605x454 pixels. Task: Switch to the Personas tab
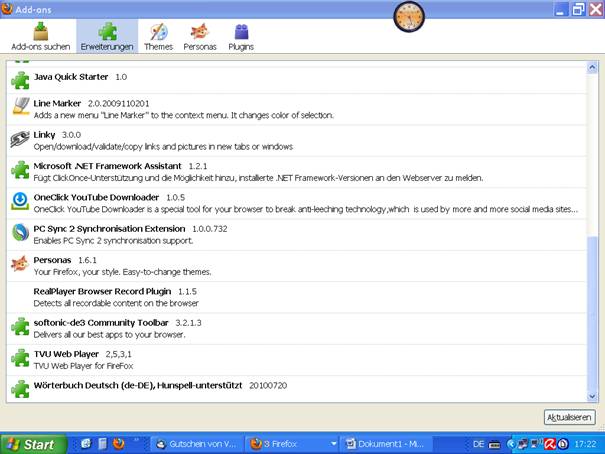[x=200, y=37]
